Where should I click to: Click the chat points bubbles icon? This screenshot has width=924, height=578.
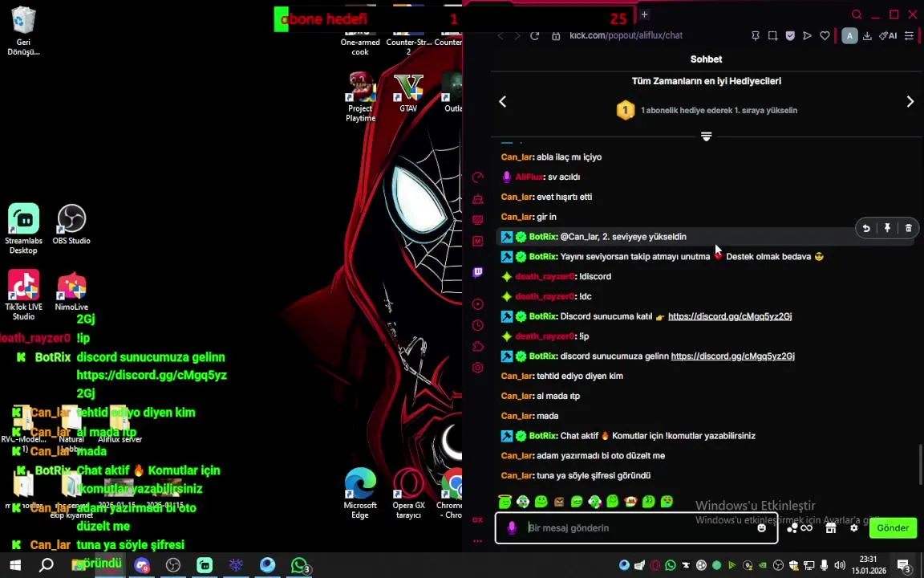pos(792,528)
